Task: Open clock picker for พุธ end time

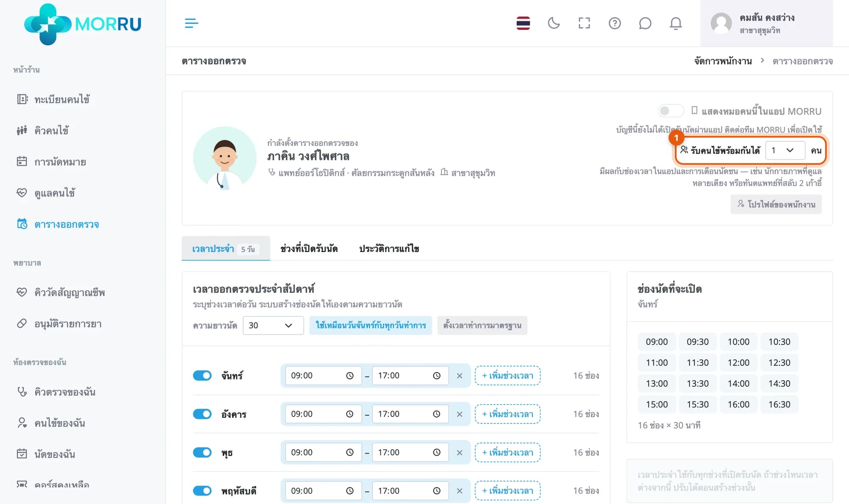Action: coord(436,452)
